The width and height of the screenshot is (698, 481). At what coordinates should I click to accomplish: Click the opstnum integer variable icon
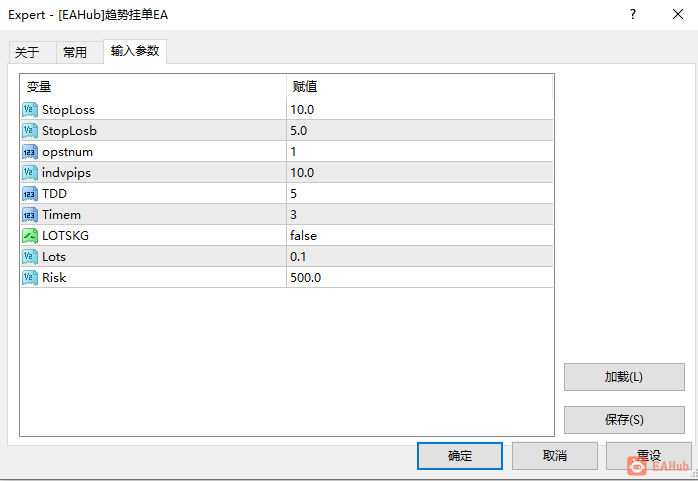[30, 152]
